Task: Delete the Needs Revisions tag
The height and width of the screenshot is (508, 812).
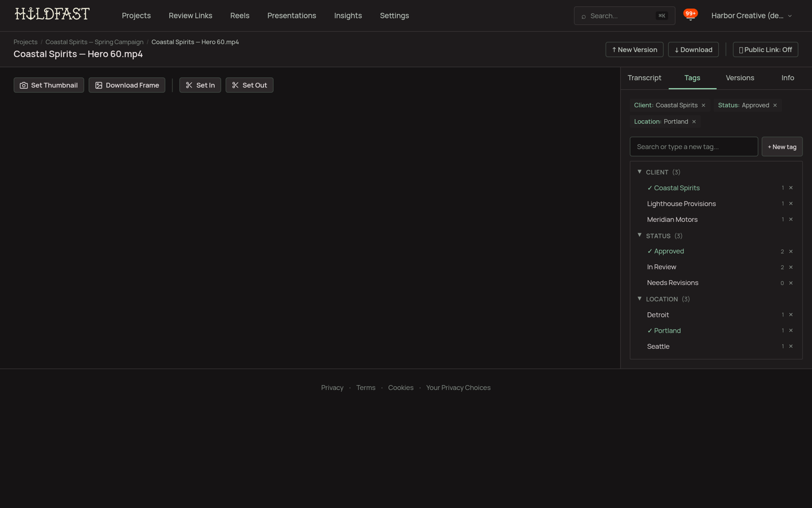Action: tap(791, 283)
